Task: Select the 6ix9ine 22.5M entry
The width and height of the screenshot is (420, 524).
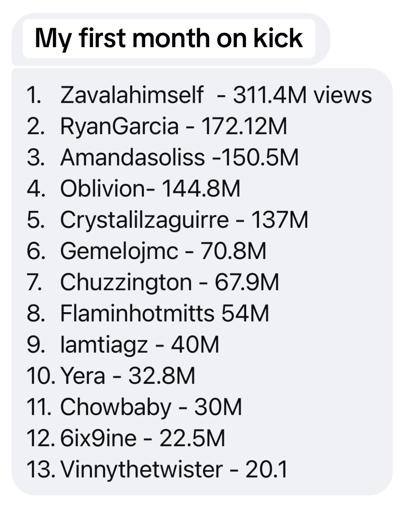Action: point(126,438)
